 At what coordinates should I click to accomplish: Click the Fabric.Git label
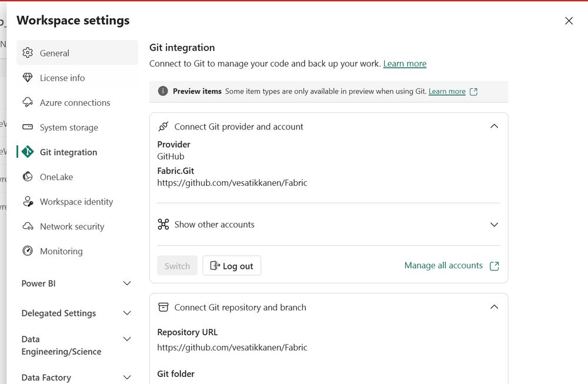(175, 171)
